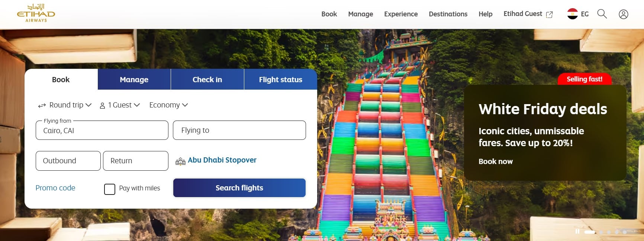Screen dimensions: 644x241
Task: Click the Etihad Airways logo
Action: point(36,13)
